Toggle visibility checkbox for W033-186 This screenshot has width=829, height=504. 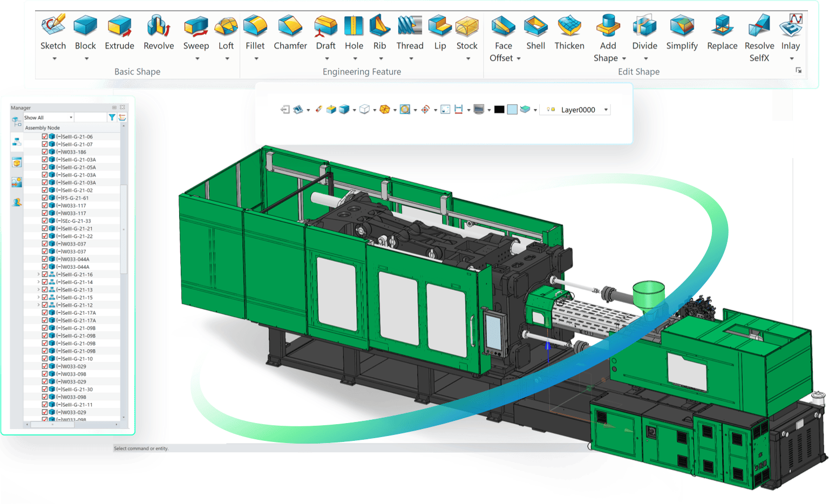pyautogui.click(x=45, y=152)
